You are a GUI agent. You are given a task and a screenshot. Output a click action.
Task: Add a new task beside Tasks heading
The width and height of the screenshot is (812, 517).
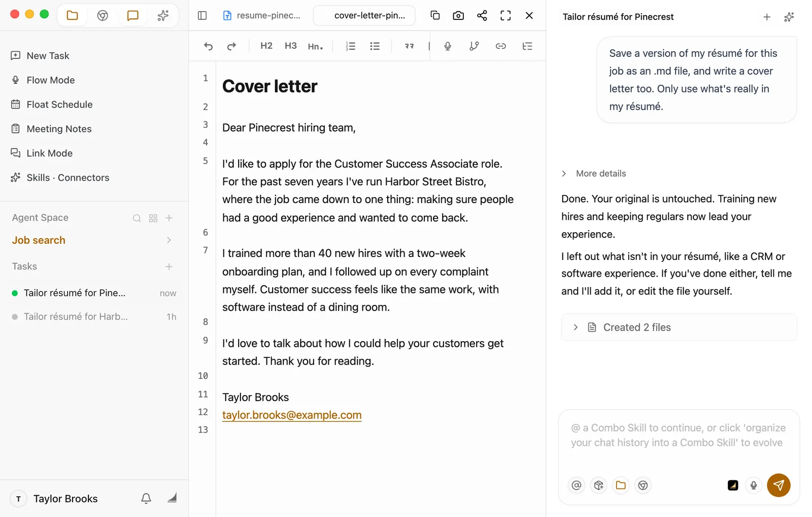click(x=169, y=267)
